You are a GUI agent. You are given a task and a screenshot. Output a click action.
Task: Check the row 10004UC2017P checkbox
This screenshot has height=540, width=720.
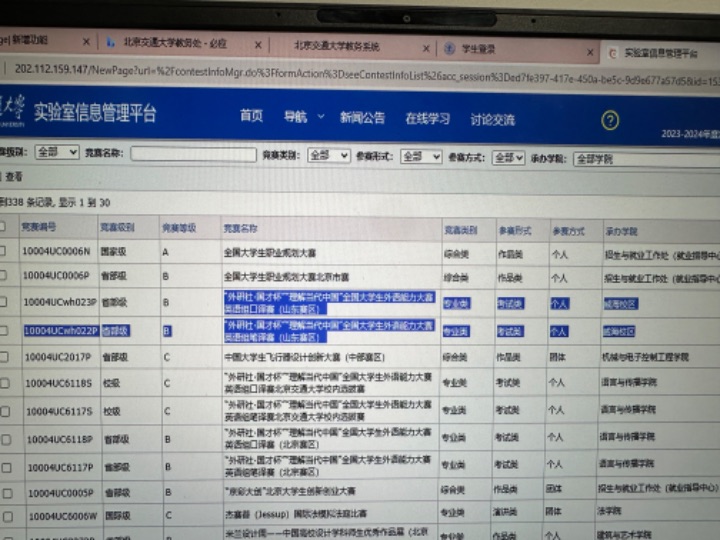[5, 357]
